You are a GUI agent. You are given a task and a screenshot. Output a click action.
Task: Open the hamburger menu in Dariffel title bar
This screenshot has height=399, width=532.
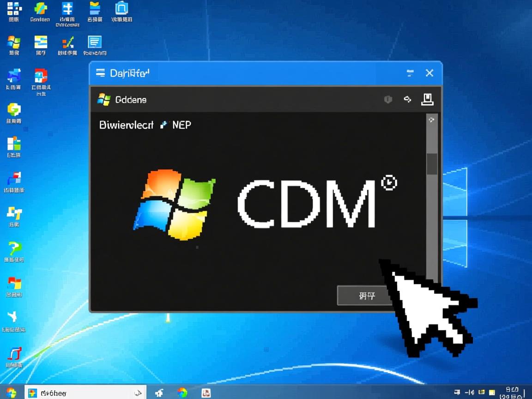(101, 73)
